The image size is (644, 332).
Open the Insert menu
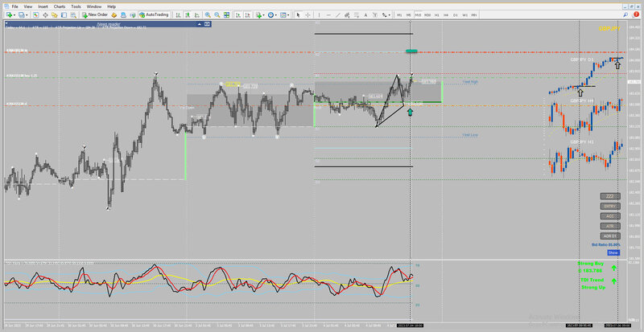point(43,6)
